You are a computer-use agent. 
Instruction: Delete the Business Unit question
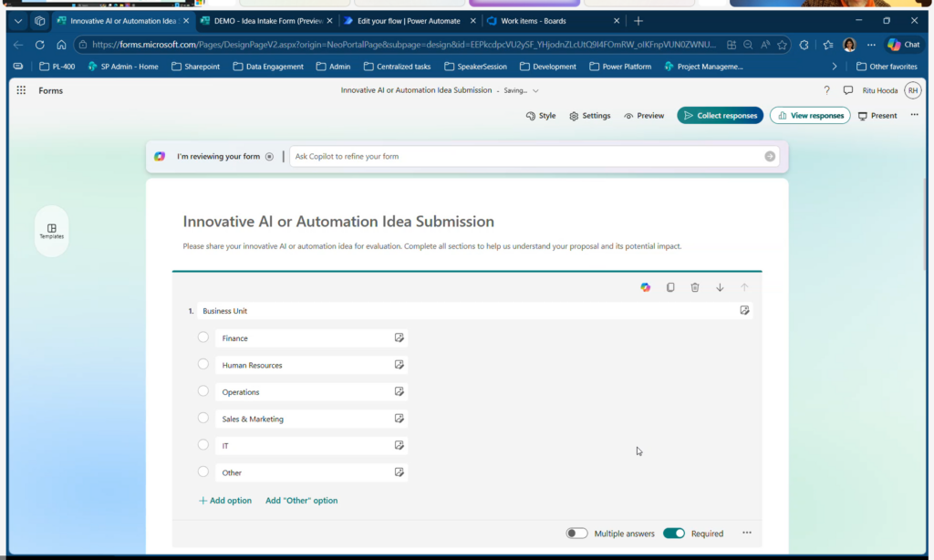click(695, 287)
